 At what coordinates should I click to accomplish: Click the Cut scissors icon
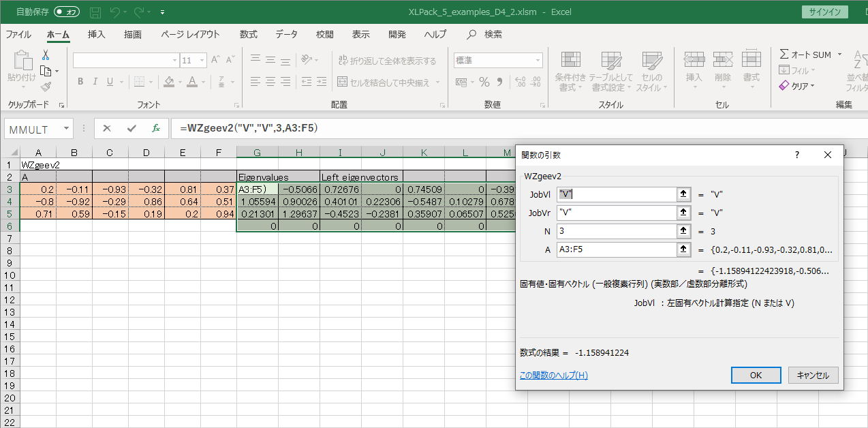(46, 55)
